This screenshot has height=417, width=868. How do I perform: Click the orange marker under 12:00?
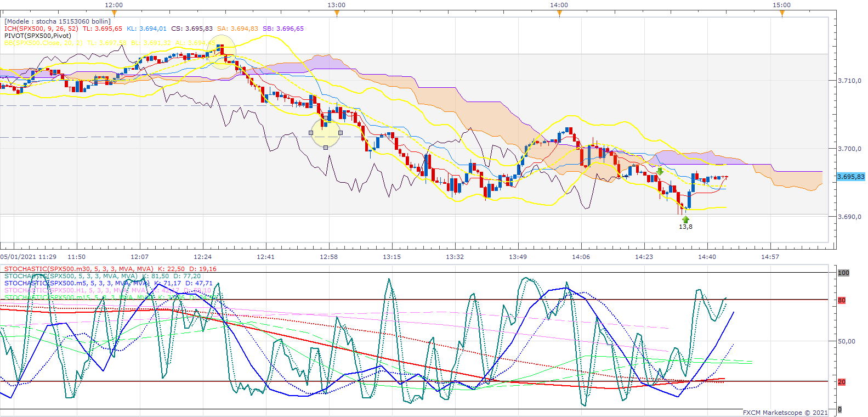114,14
